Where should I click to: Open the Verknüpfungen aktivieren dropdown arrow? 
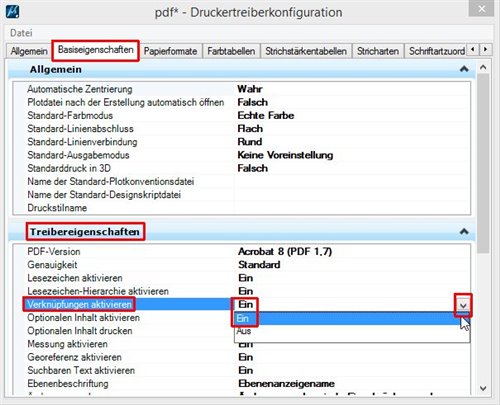463,305
